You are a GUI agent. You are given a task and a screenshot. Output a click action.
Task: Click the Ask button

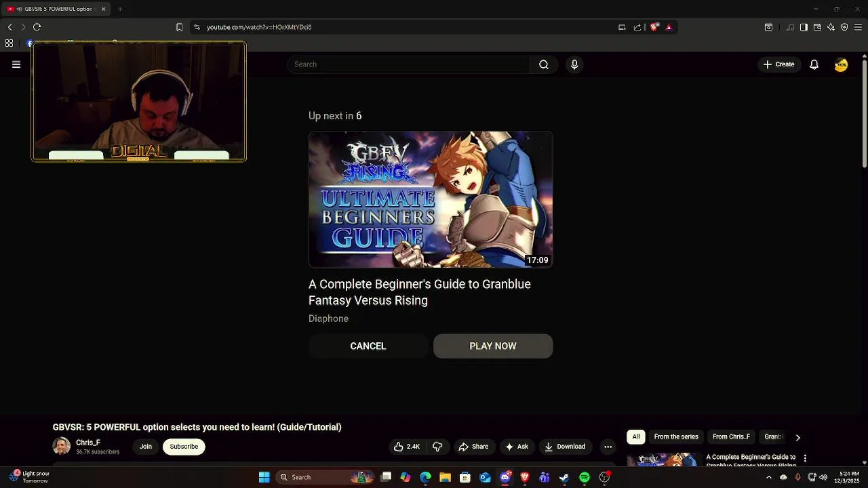pos(516,447)
